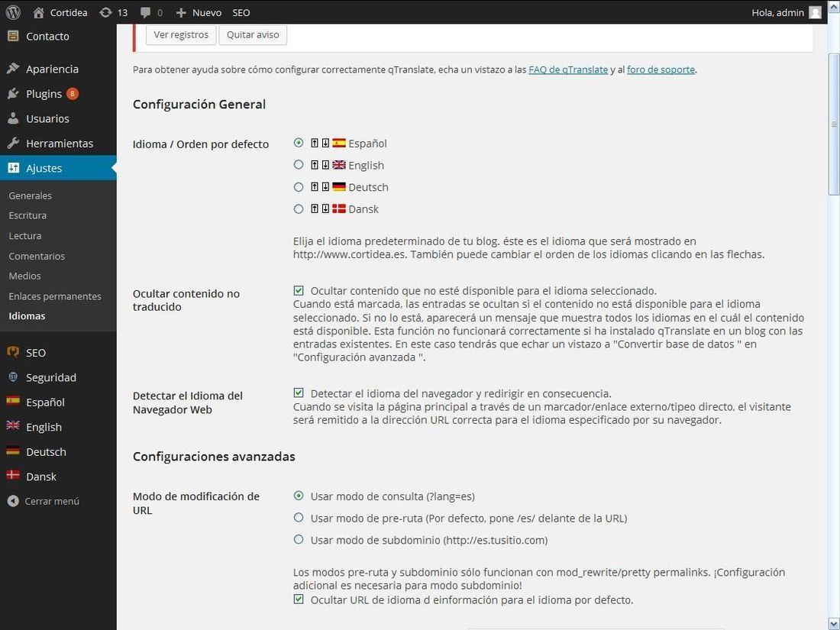Click the Quitar aviso button
This screenshot has height=630, width=840.
click(x=253, y=35)
